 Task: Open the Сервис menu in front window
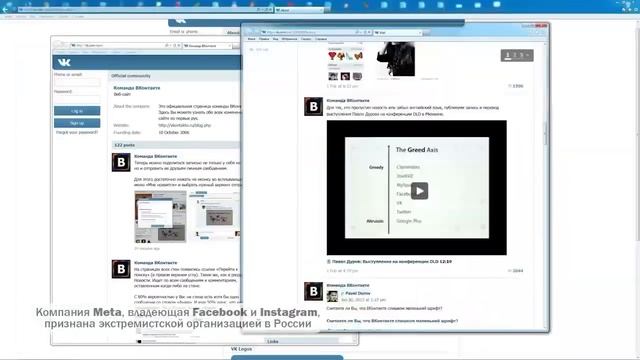point(306,39)
